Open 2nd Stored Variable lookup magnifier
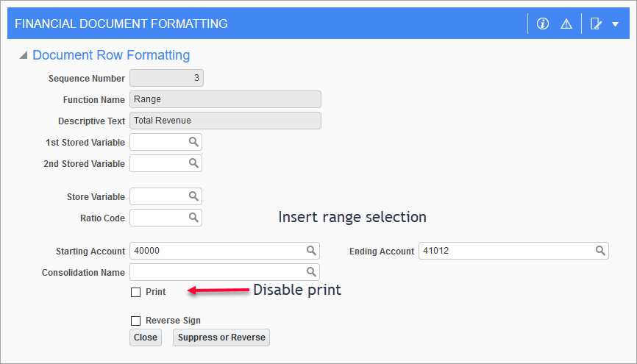Viewport: 637px width, 364px height. 193,163
